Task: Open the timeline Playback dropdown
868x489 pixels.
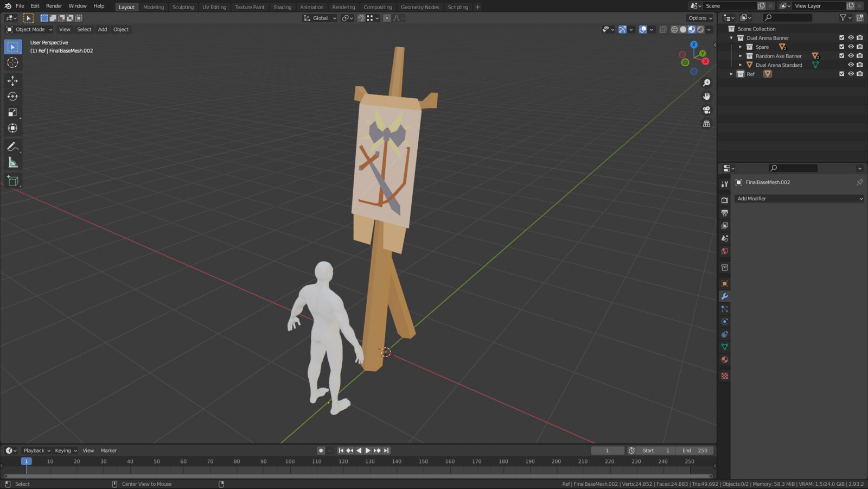Action: click(36, 450)
